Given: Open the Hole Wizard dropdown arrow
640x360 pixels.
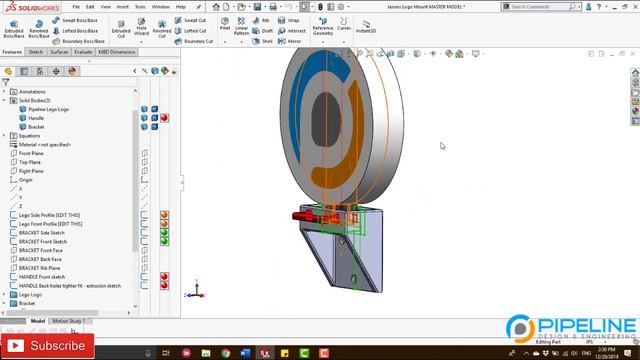Looking at the screenshot, I should [141, 42].
